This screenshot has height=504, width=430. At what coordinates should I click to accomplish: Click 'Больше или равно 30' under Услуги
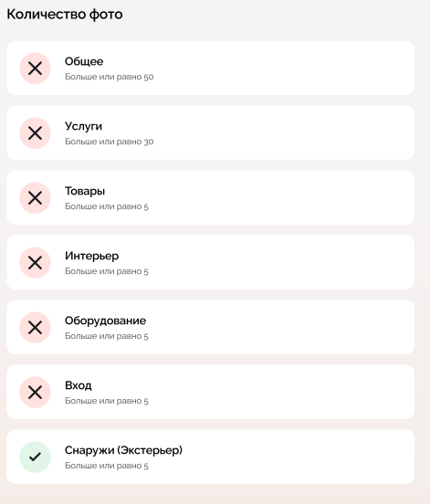tap(110, 142)
